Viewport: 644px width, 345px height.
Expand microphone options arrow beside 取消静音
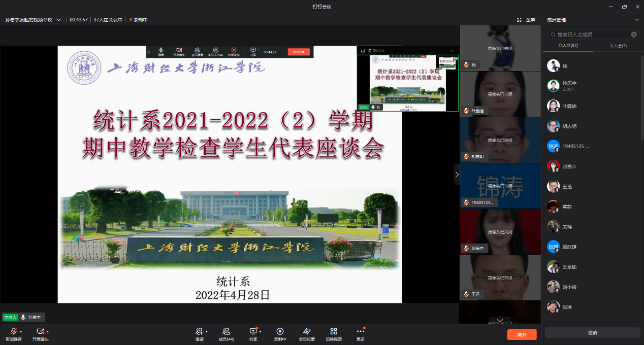(21, 331)
